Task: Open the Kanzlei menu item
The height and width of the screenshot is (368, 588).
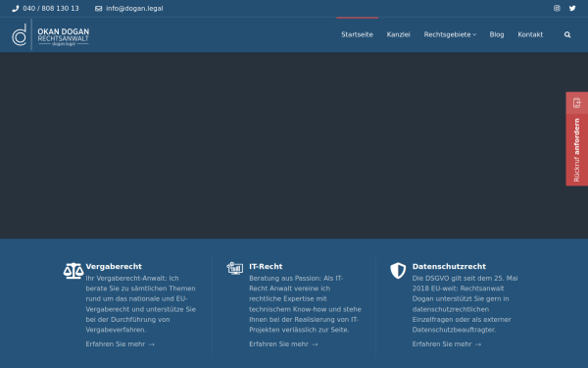Action: [398, 34]
